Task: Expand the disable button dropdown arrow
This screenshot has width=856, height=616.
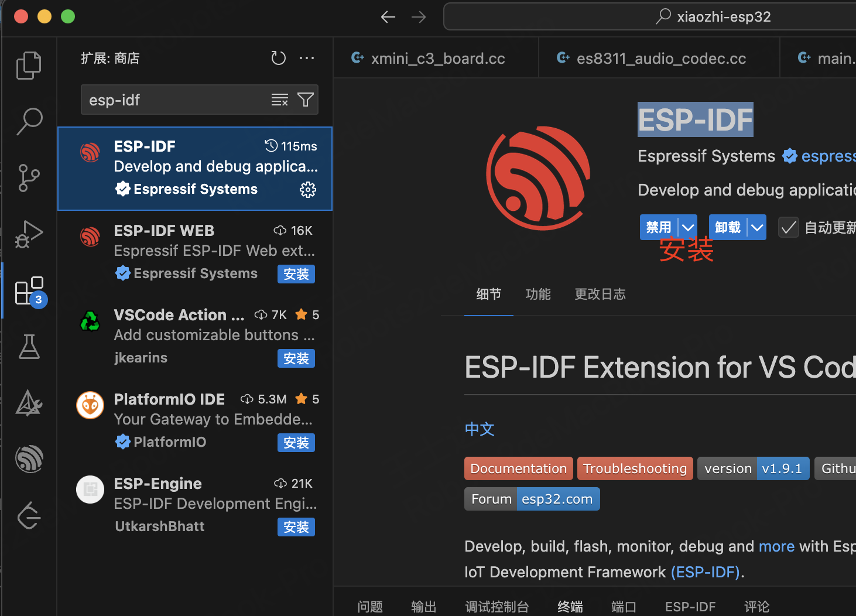Action: click(x=688, y=227)
